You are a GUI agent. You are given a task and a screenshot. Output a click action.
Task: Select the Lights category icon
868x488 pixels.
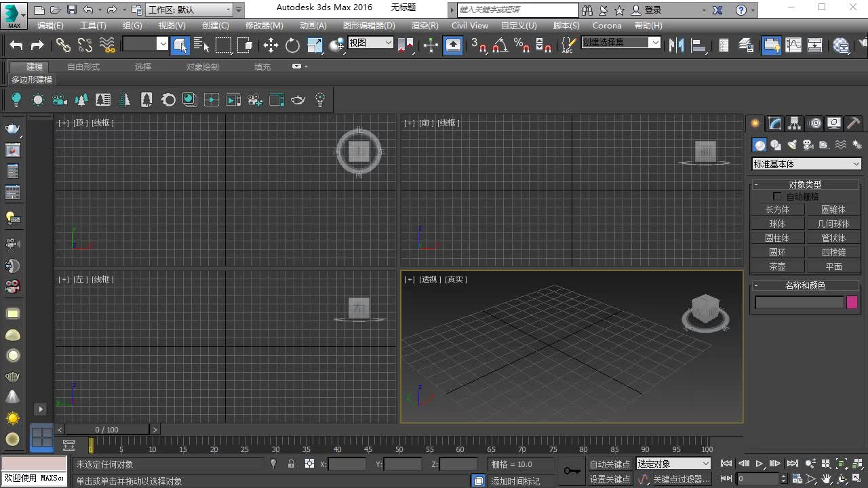click(791, 145)
